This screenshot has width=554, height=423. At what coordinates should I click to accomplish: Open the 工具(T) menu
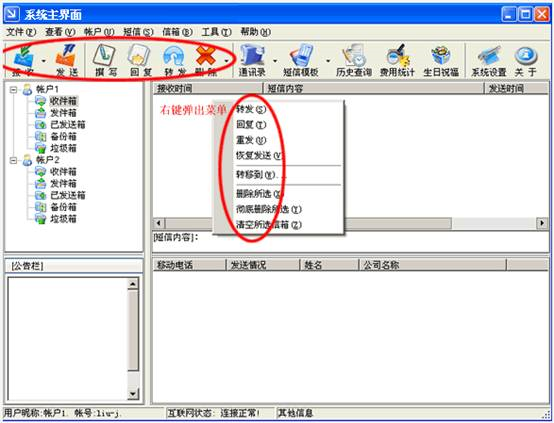coord(216,32)
